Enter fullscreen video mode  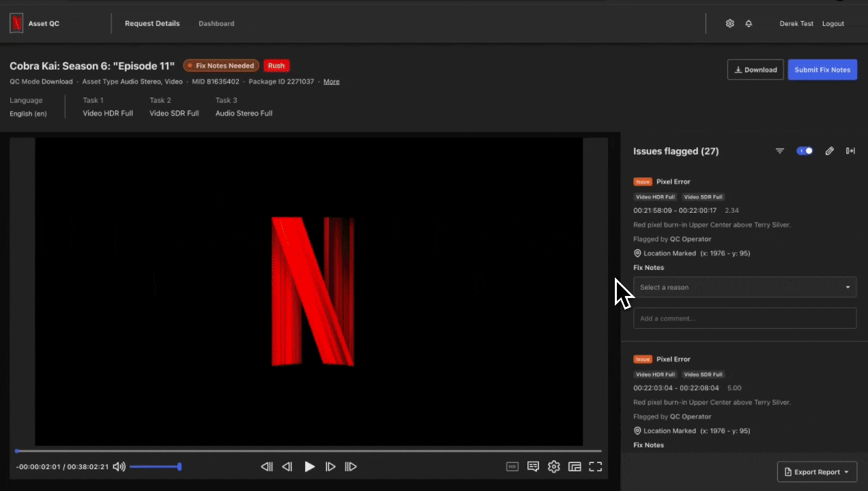click(x=596, y=466)
